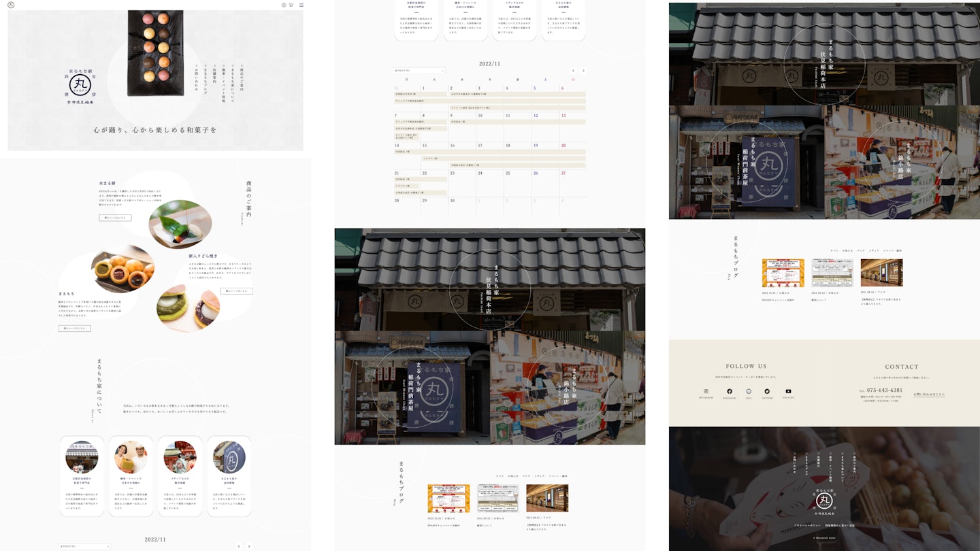The width and height of the screenshot is (980, 551).
Task: Open the 伏見稲荷本店 store panel below the calendar
Action: [x=490, y=280]
